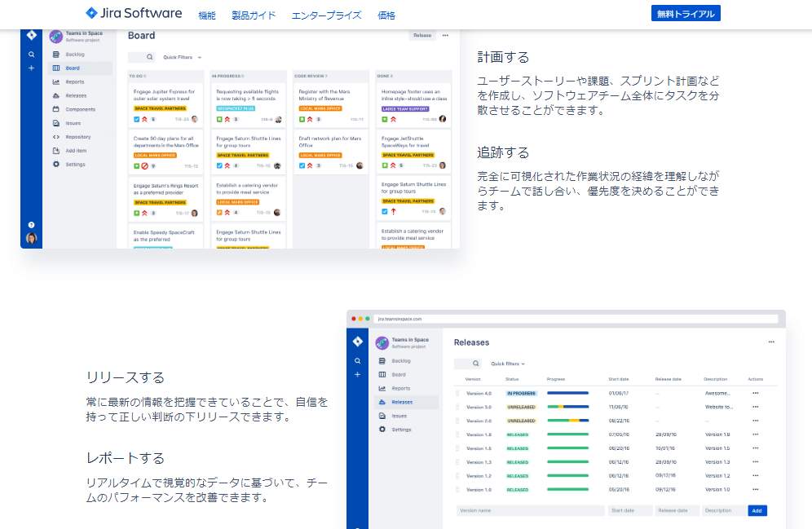Click the blue Add button in the Releases screenshot
The image size is (812, 529).
coord(757,510)
